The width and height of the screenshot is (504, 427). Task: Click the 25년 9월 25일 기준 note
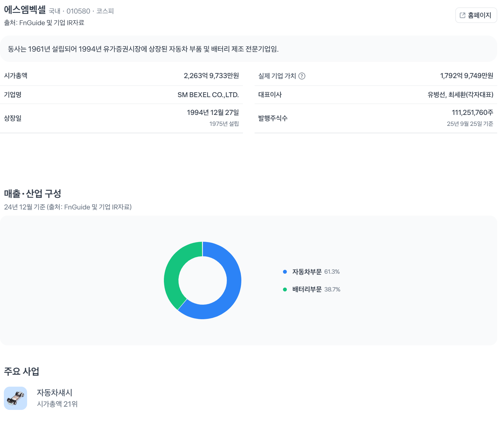click(x=470, y=124)
